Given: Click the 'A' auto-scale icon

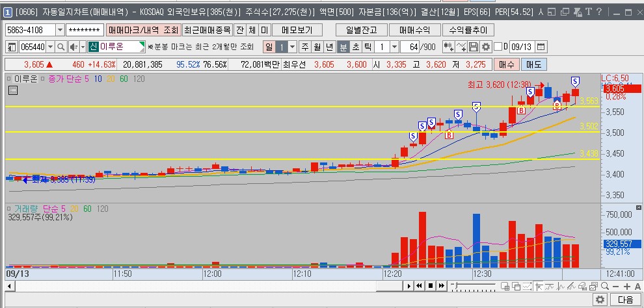Looking at the screenshot, I should pos(637,287).
